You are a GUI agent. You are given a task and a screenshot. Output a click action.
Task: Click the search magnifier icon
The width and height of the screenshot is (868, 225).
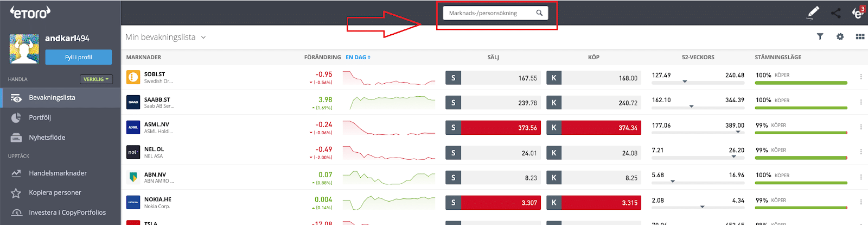(x=539, y=13)
